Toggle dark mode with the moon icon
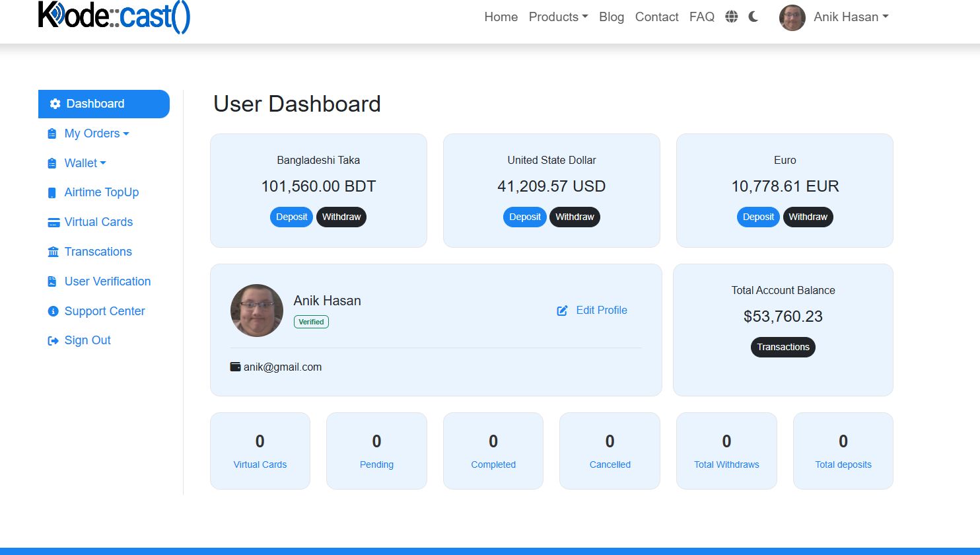This screenshot has width=980, height=555. (753, 17)
